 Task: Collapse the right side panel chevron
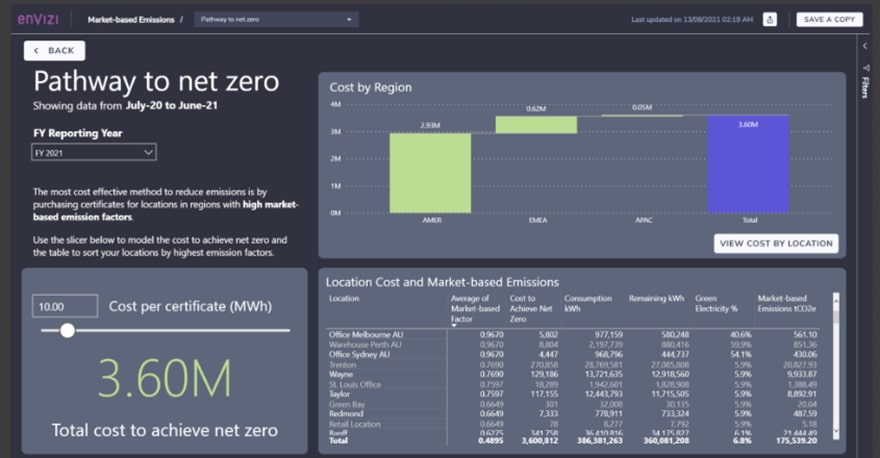[865, 46]
